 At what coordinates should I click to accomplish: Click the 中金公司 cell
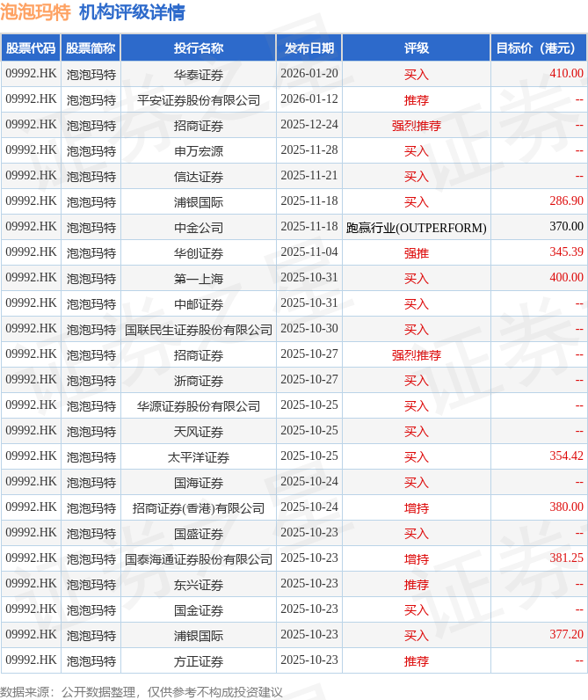(199, 227)
